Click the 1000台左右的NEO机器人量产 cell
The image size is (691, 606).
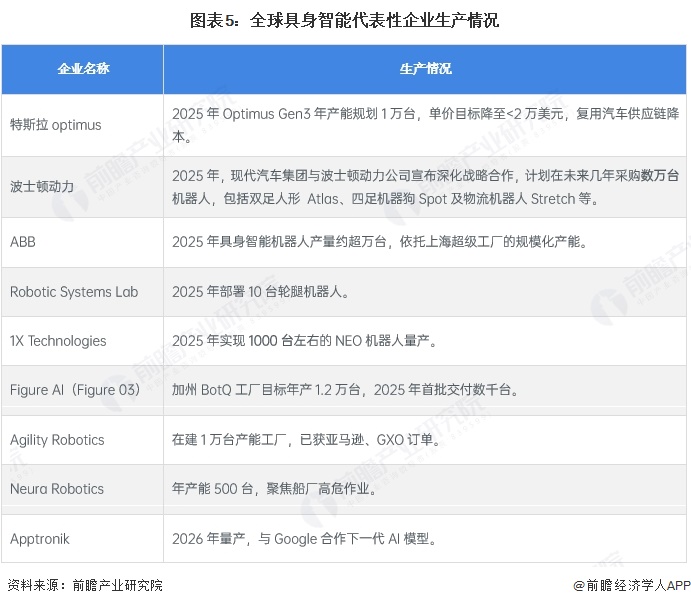coord(425,341)
